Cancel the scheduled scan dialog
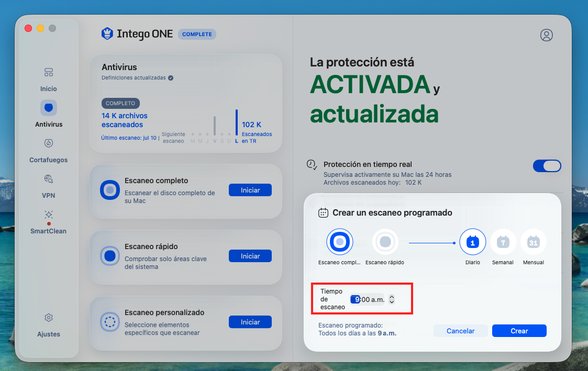The height and width of the screenshot is (371, 588). (x=460, y=331)
